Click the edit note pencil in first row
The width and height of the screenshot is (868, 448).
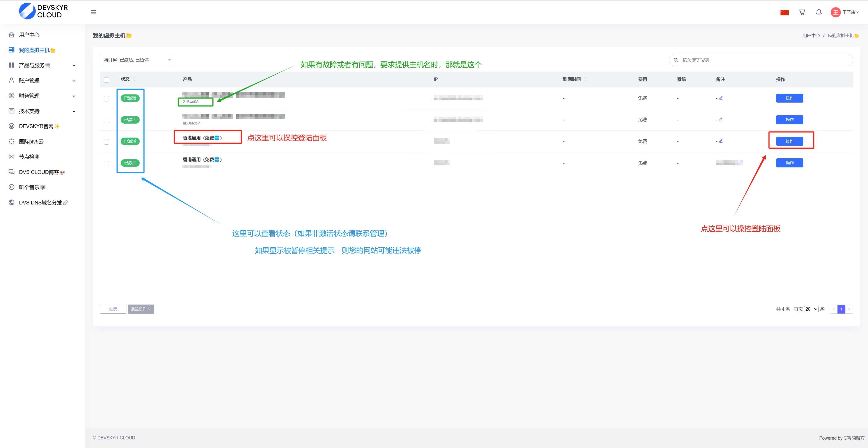(721, 98)
